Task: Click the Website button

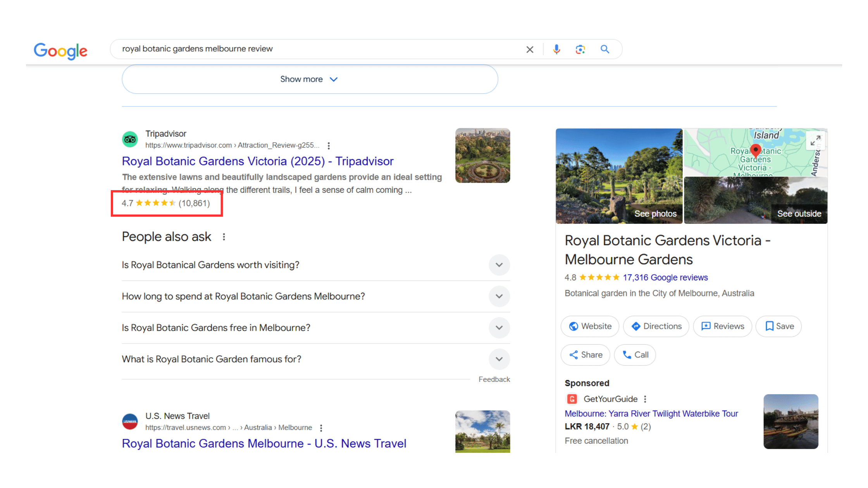Action: [x=590, y=326]
